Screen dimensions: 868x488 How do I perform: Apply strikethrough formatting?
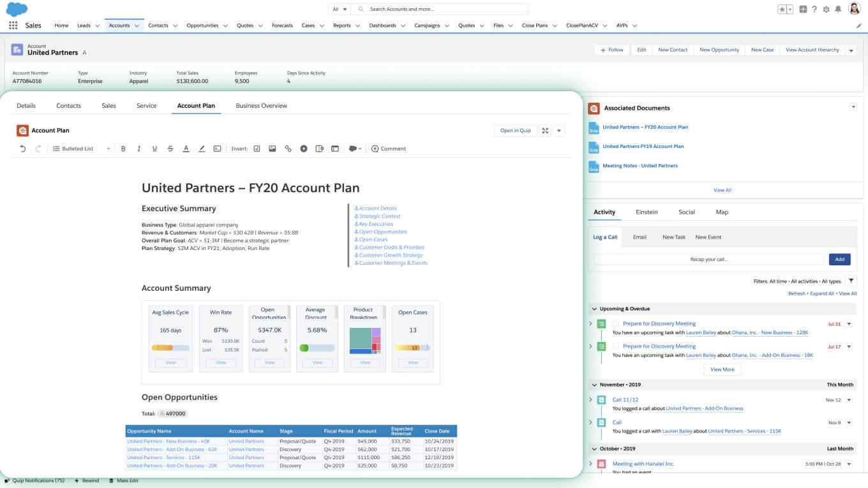[170, 149]
